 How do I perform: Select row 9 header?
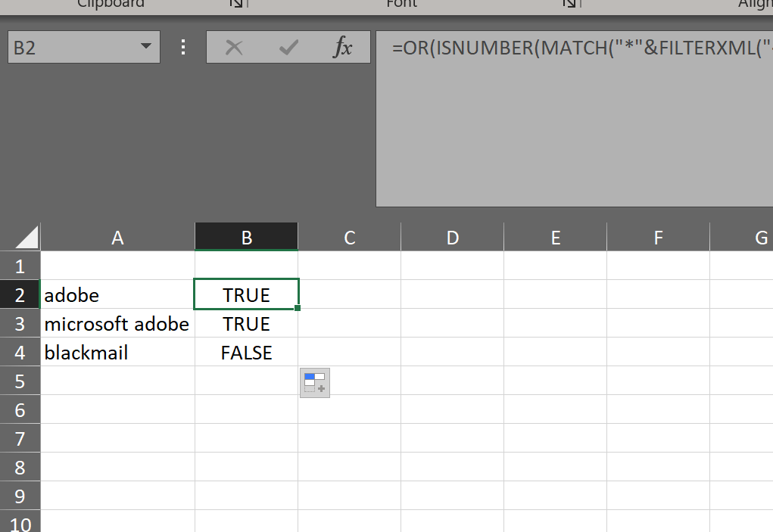[x=20, y=496]
